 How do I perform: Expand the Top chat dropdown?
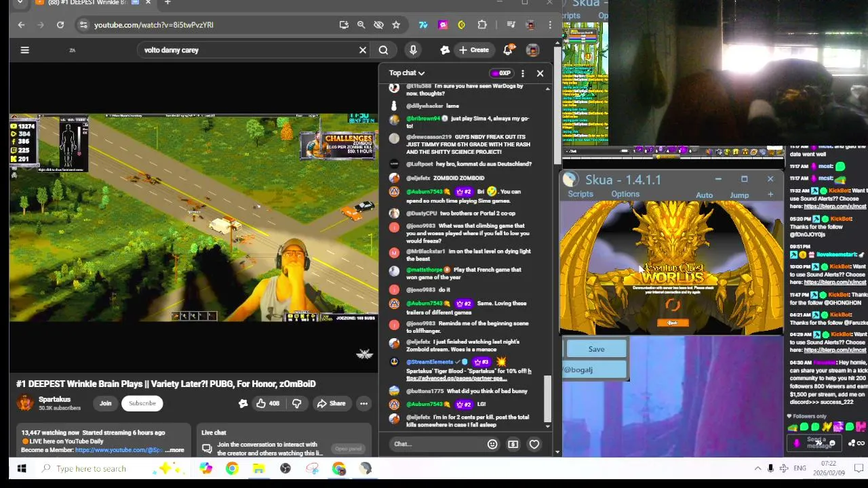pyautogui.click(x=407, y=73)
